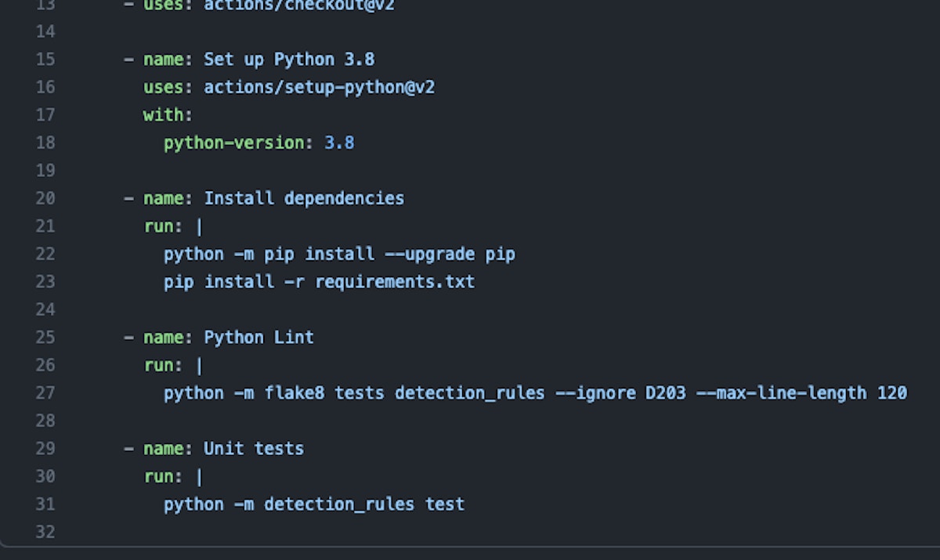Select line number 18 in the gutter
Viewport: 940px width, 560px height.
45,143
